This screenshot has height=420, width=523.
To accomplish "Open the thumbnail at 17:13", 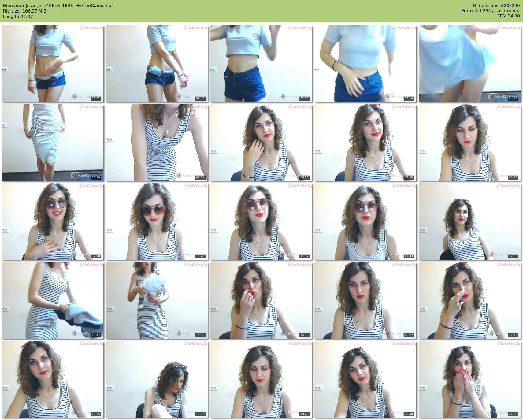I will point(470,300).
